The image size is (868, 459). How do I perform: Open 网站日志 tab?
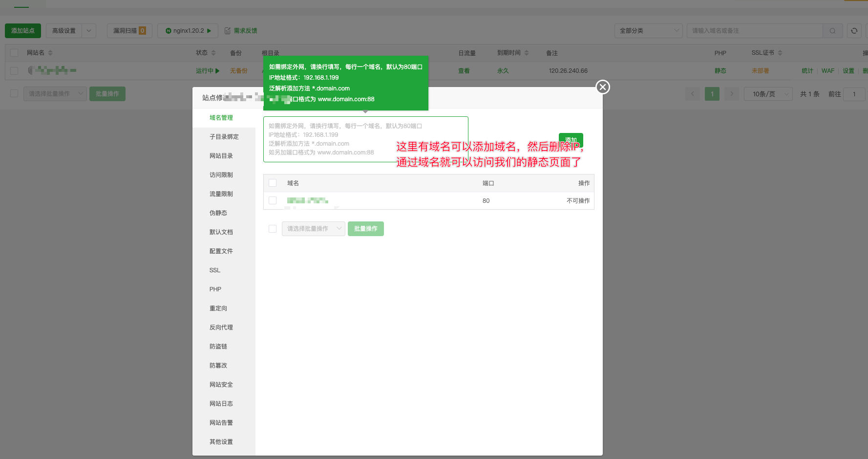224,404
